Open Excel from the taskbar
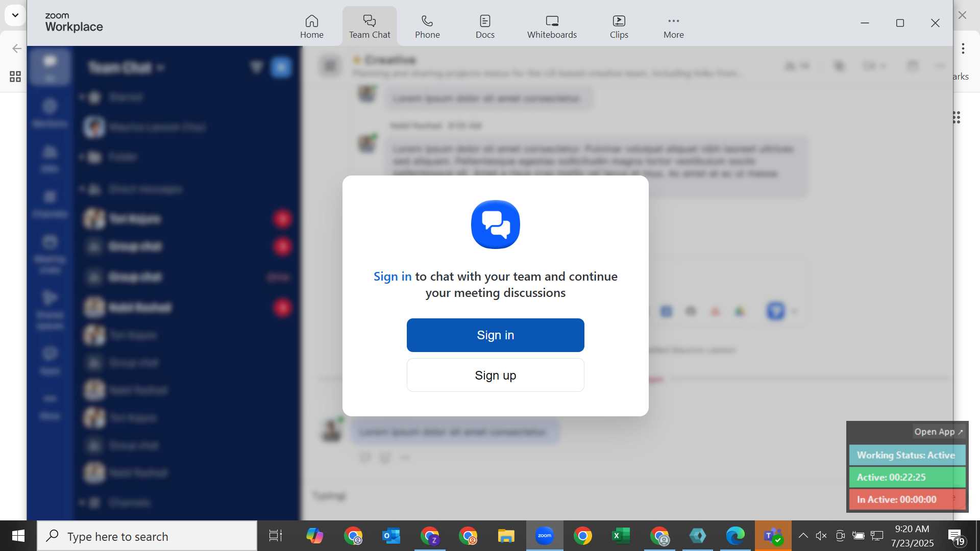 pos(621,536)
